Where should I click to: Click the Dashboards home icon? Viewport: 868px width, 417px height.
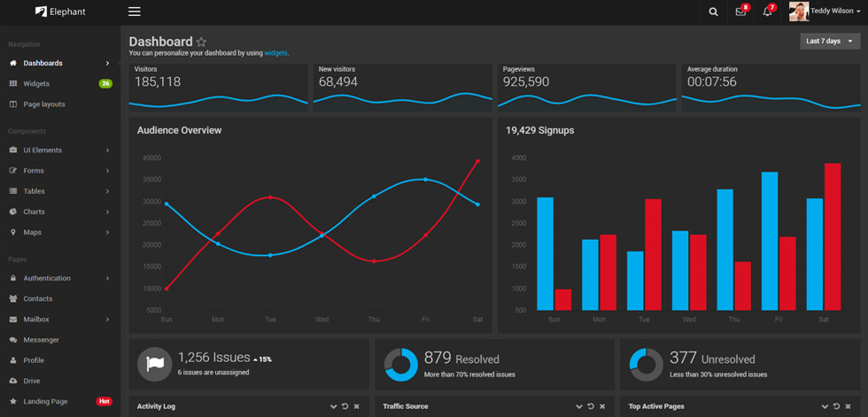click(x=13, y=63)
